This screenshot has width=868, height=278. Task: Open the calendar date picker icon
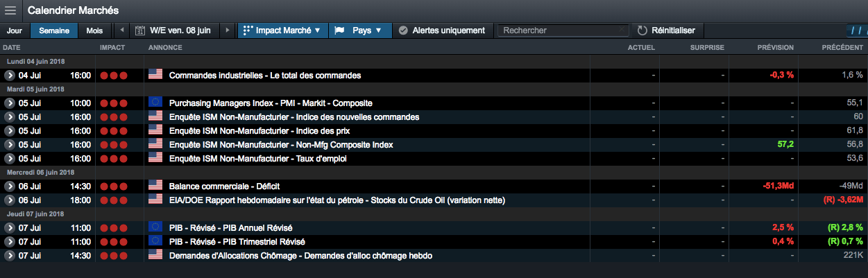pyautogui.click(x=139, y=31)
